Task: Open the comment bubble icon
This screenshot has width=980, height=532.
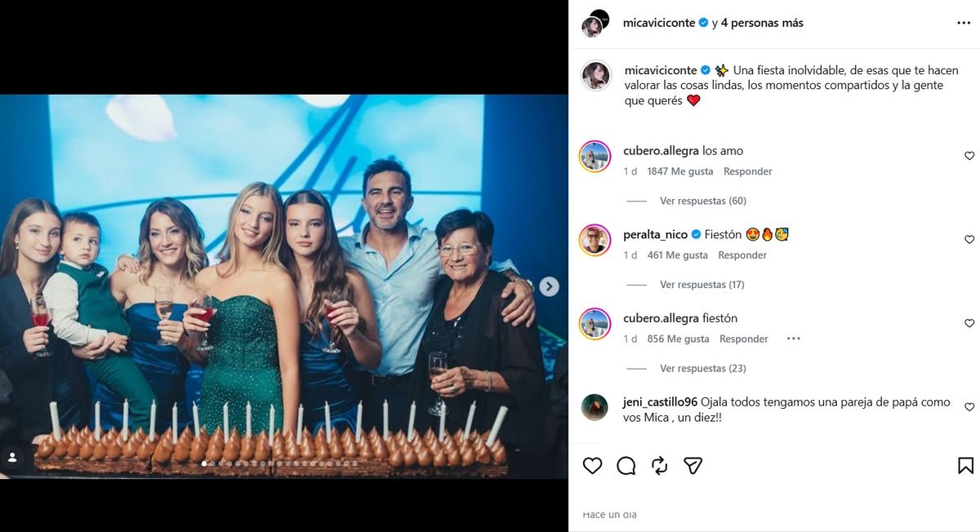Action: point(626,466)
